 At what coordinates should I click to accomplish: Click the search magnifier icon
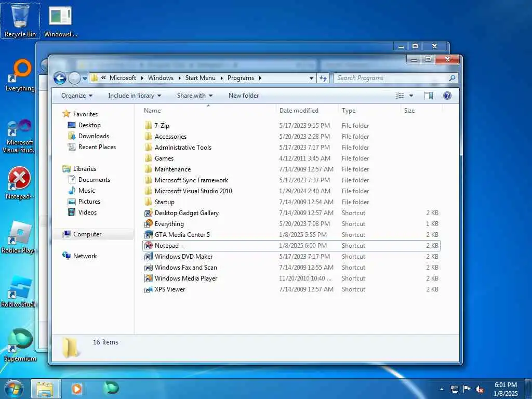pos(452,78)
